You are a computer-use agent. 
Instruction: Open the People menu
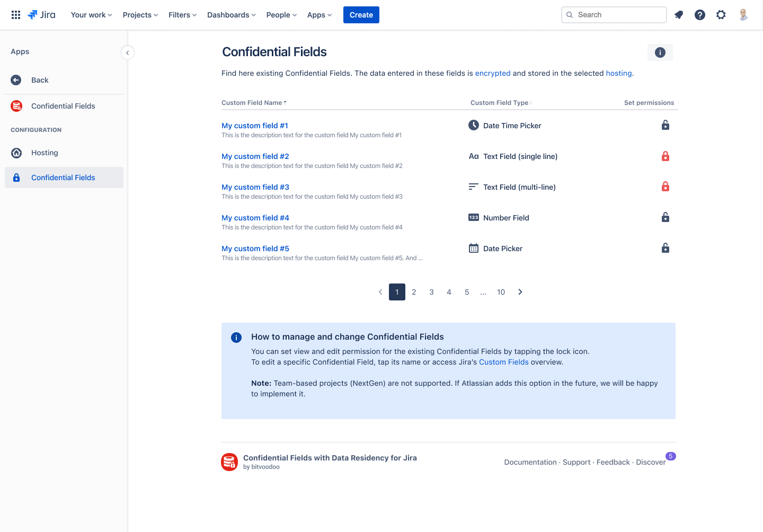[281, 15]
